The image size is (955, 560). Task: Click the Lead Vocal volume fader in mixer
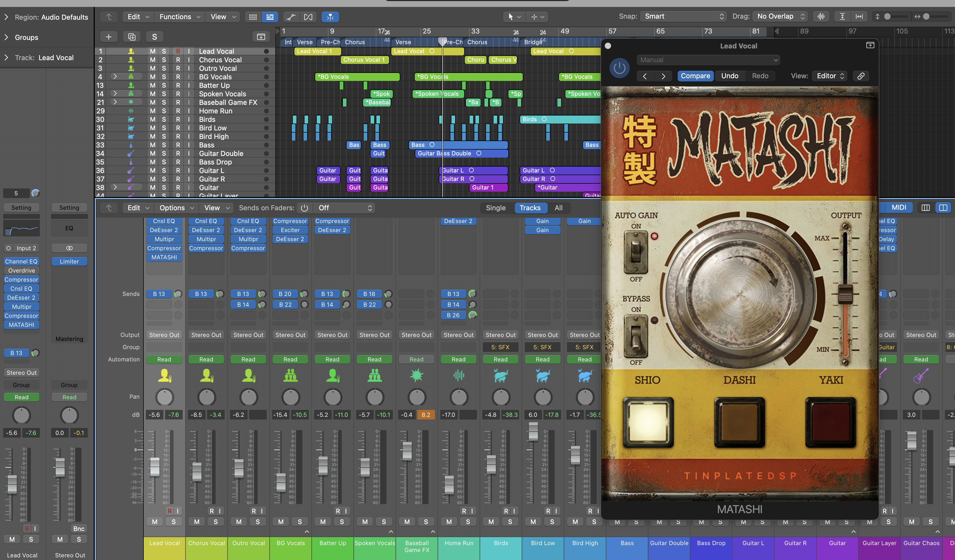155,466
